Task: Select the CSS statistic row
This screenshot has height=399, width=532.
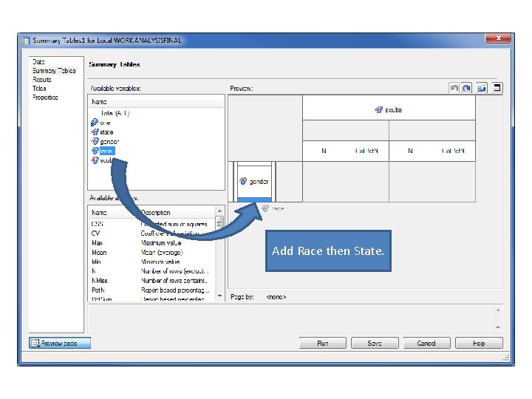Action: pos(151,224)
